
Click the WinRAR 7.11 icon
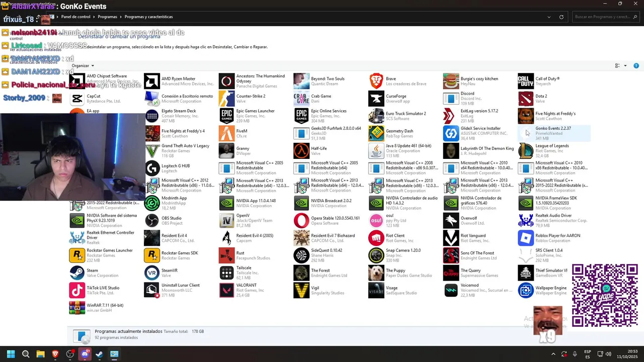pos(77,308)
